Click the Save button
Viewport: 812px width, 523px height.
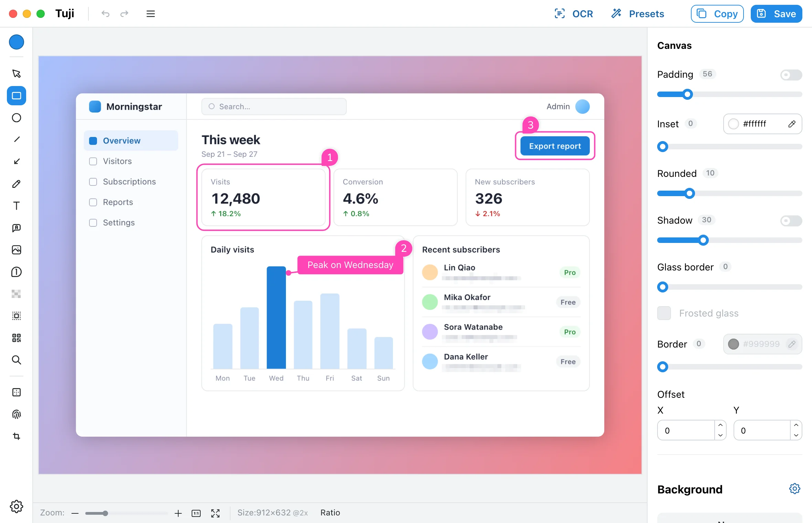776,14
